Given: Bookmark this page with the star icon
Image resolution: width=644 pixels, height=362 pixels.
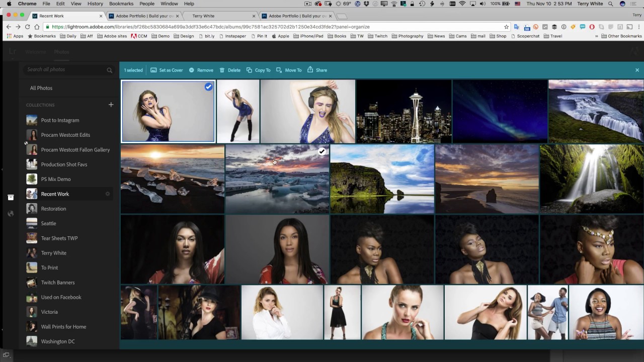Looking at the screenshot, I should pyautogui.click(x=506, y=27).
